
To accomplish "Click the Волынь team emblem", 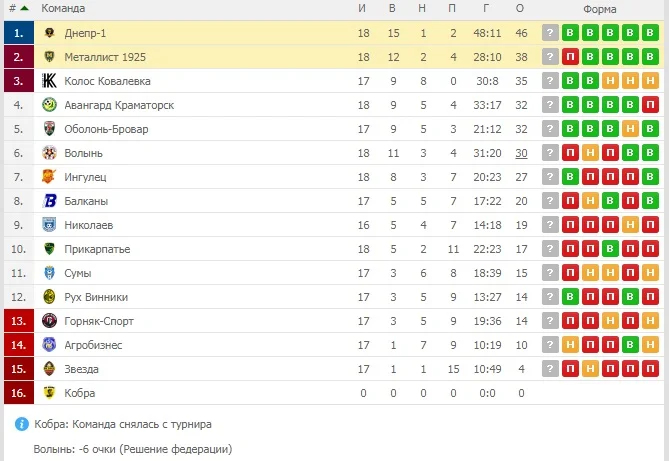I will (50, 153).
